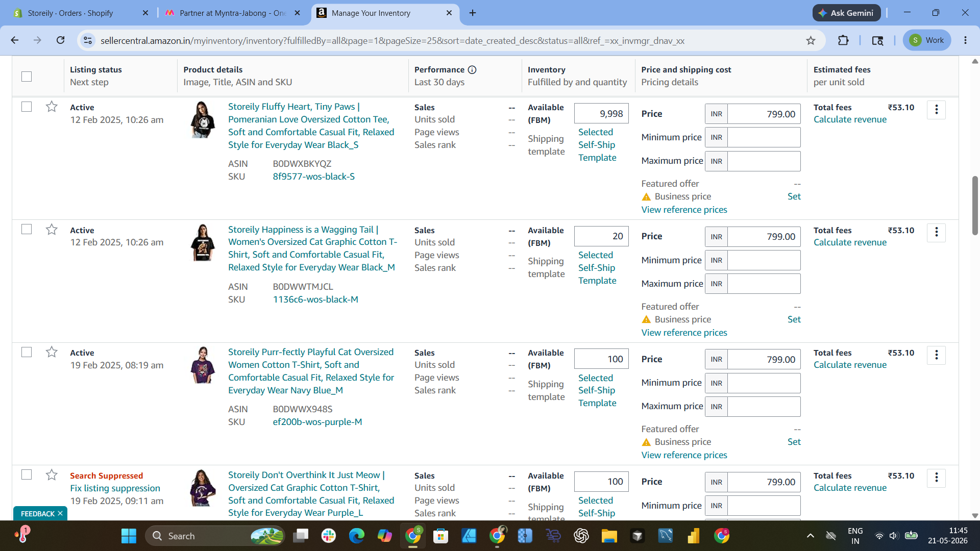
Task: Edit Minimum price field for Wagging Tail listing
Action: 764,260
